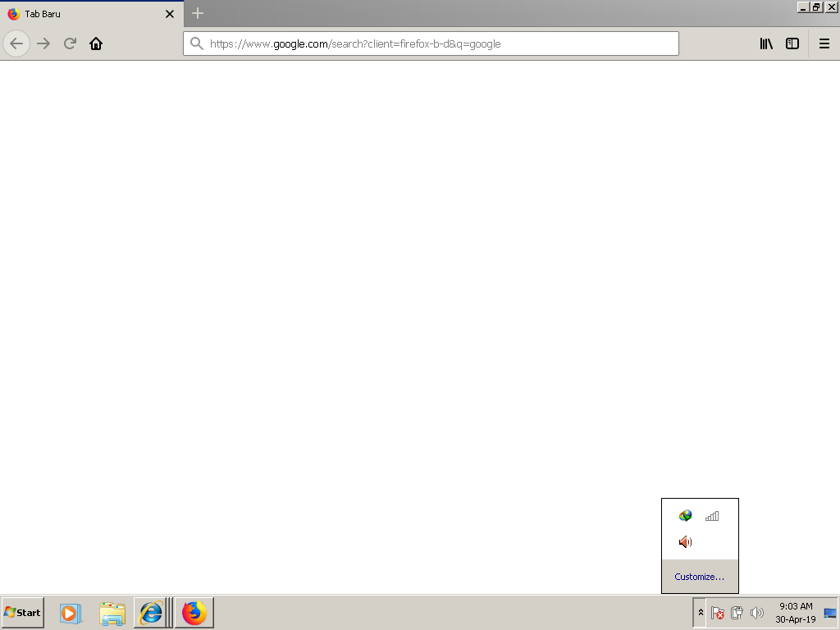The height and width of the screenshot is (630, 840).
Task: Click the signal bars icon in popup
Action: (x=712, y=516)
